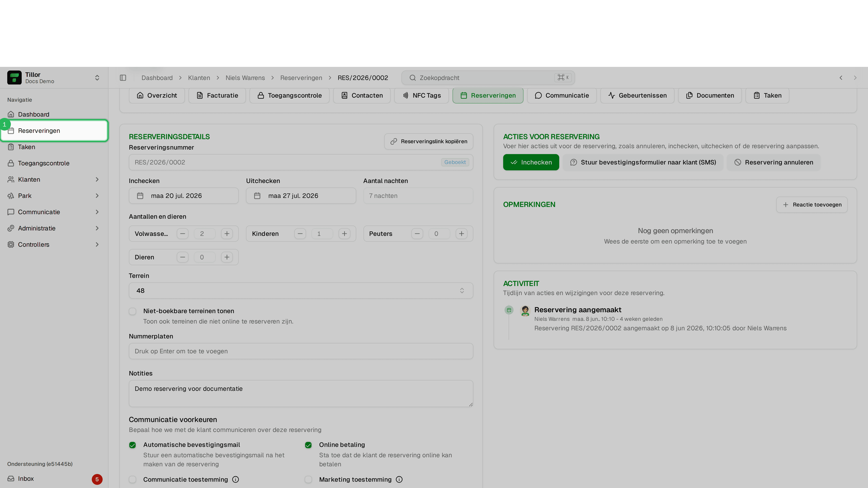Click the info icon beside Marketing toestemming

[399, 479]
